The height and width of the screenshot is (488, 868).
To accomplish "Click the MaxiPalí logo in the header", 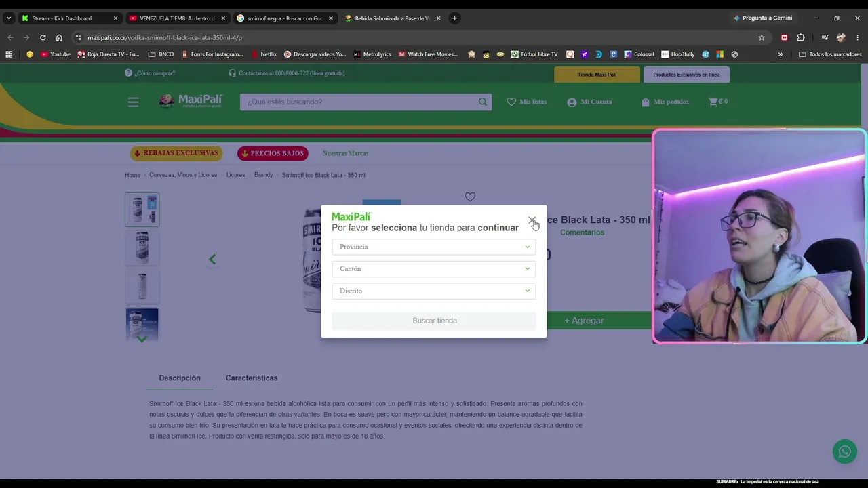I will click(191, 101).
